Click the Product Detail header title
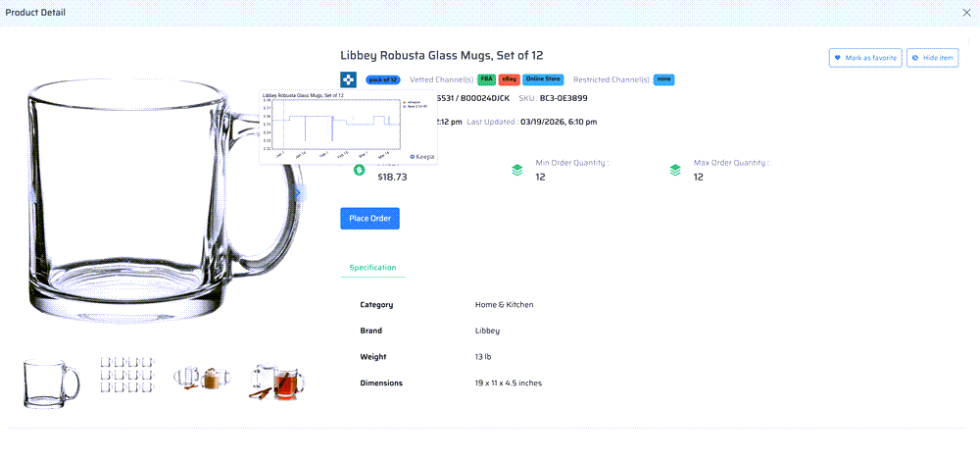Image resolution: width=980 pixels, height=462 pixels. pyautogui.click(x=35, y=13)
